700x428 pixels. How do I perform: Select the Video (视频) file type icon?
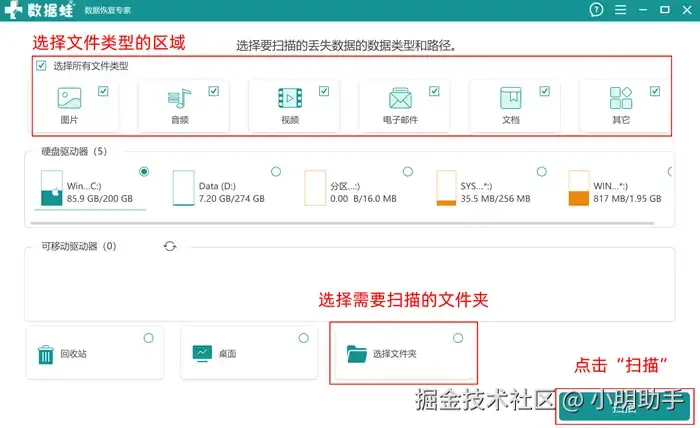[290, 98]
